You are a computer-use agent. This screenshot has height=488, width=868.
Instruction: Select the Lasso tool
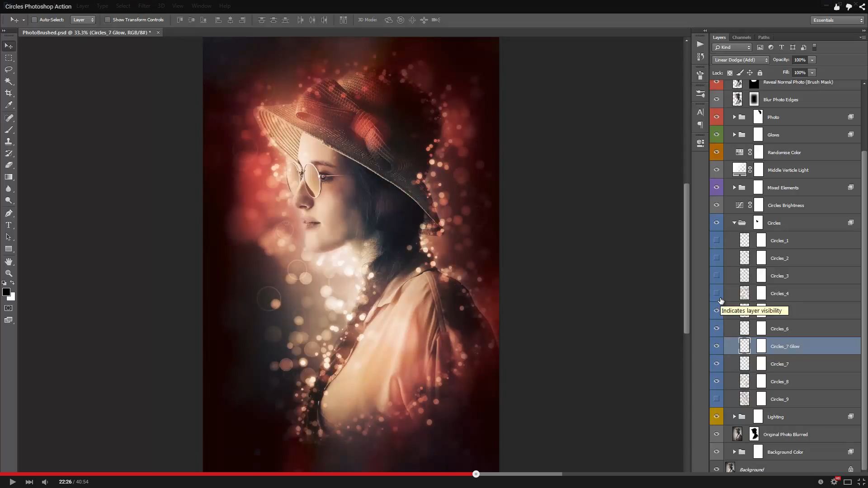(9, 70)
